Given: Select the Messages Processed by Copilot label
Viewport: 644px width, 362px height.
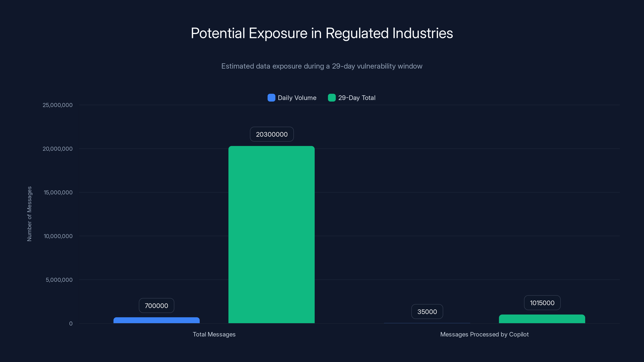Looking at the screenshot, I should coord(484,334).
